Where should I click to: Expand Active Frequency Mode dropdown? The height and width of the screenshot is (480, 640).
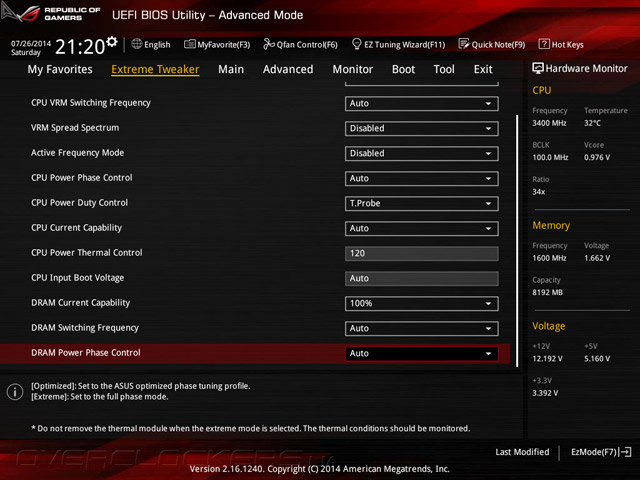422,153
